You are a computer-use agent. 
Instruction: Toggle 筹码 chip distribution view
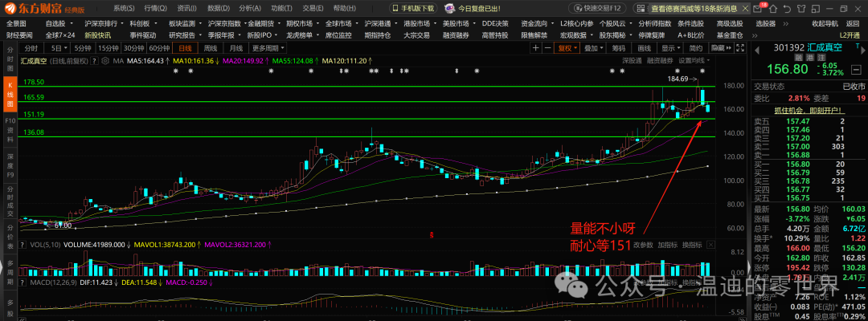[619, 48]
